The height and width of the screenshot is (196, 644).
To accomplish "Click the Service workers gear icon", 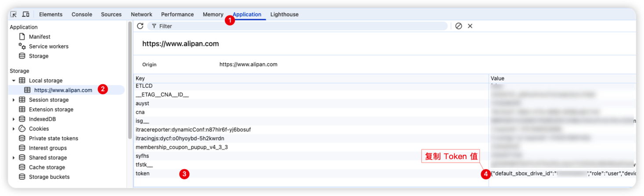I will [x=22, y=46].
